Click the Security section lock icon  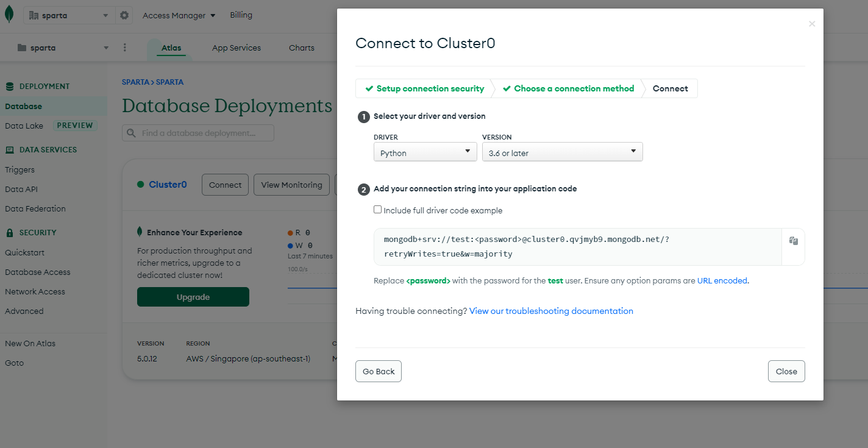pyautogui.click(x=10, y=233)
